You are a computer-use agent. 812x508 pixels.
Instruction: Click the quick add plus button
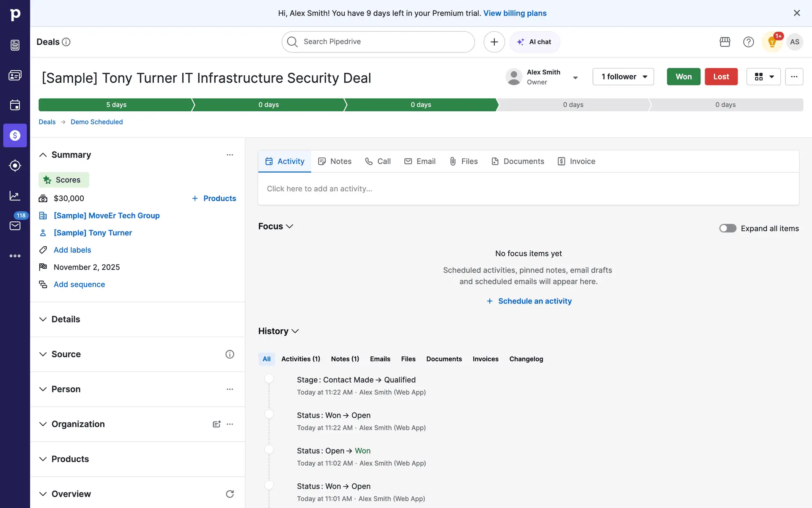[x=494, y=42]
